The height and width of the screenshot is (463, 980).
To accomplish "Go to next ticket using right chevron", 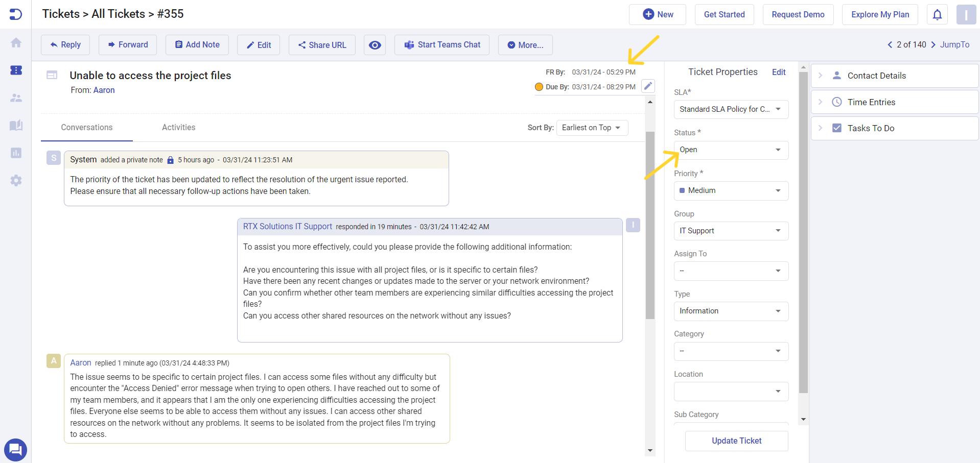I will [933, 45].
